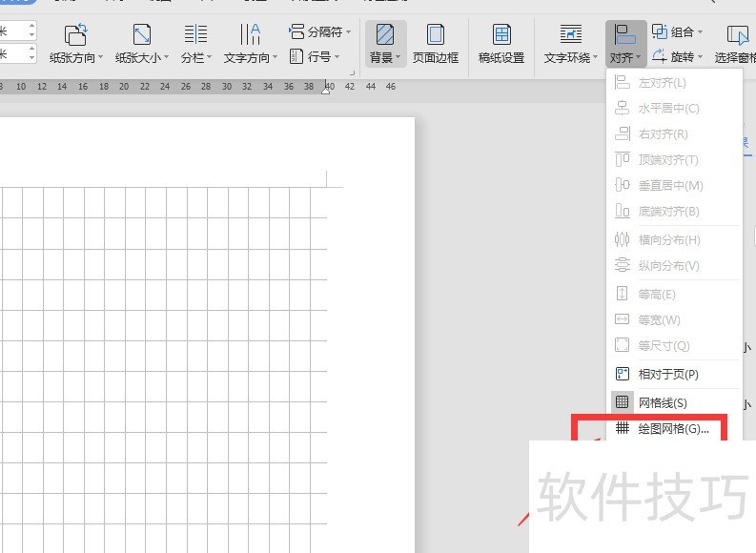Choose 左对齐(L) from align menu
756x553 pixels.
pyautogui.click(x=674, y=82)
